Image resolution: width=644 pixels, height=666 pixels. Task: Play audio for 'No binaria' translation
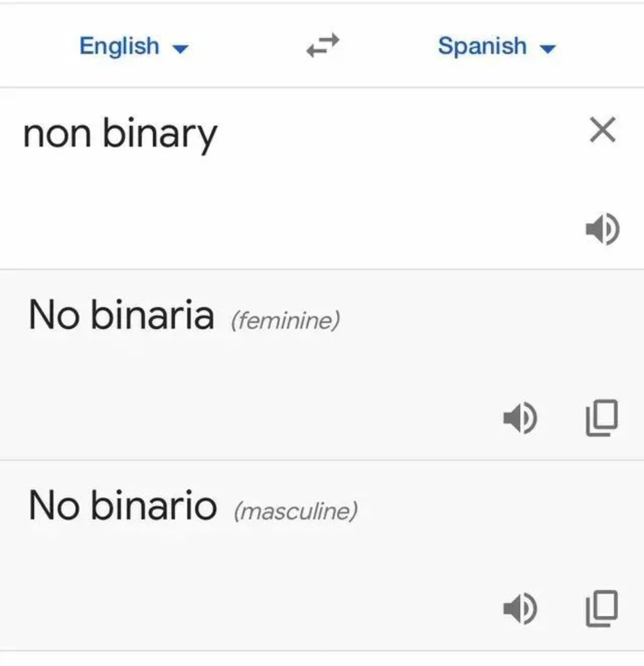519,418
